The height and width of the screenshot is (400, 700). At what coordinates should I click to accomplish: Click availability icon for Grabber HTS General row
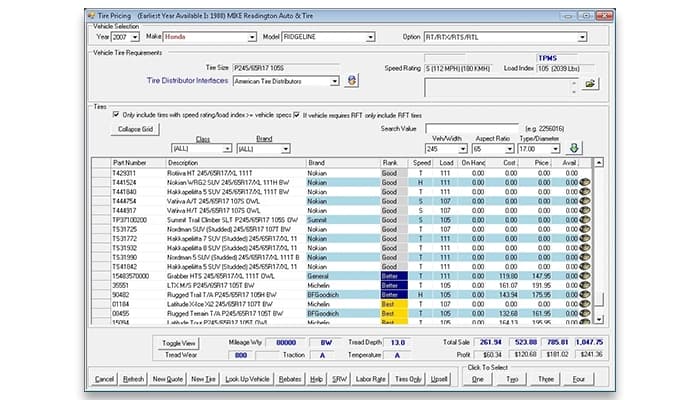pos(584,274)
